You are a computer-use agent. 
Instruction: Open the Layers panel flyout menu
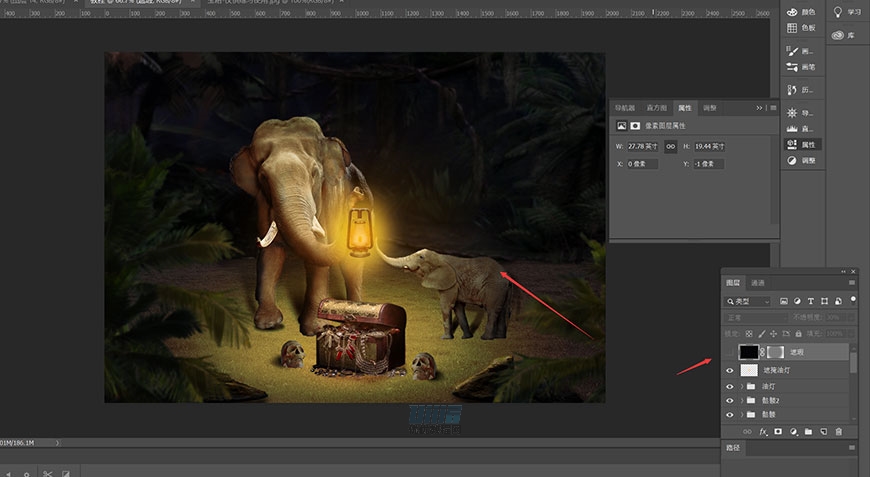click(x=852, y=283)
